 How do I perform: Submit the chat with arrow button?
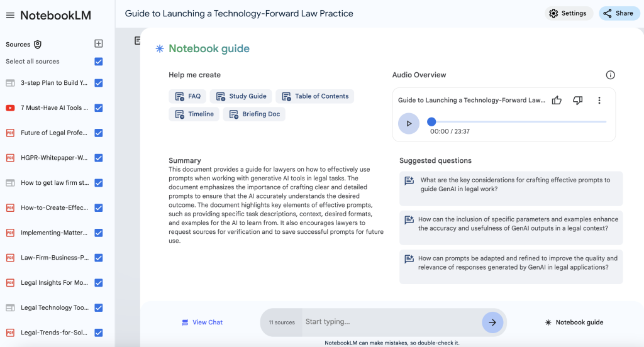click(492, 322)
